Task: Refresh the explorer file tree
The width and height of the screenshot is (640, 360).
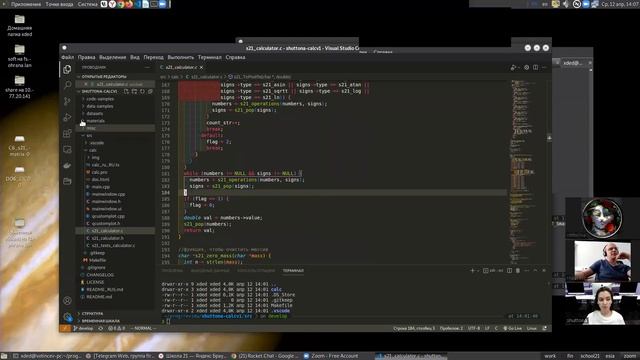Action: [x=142, y=91]
